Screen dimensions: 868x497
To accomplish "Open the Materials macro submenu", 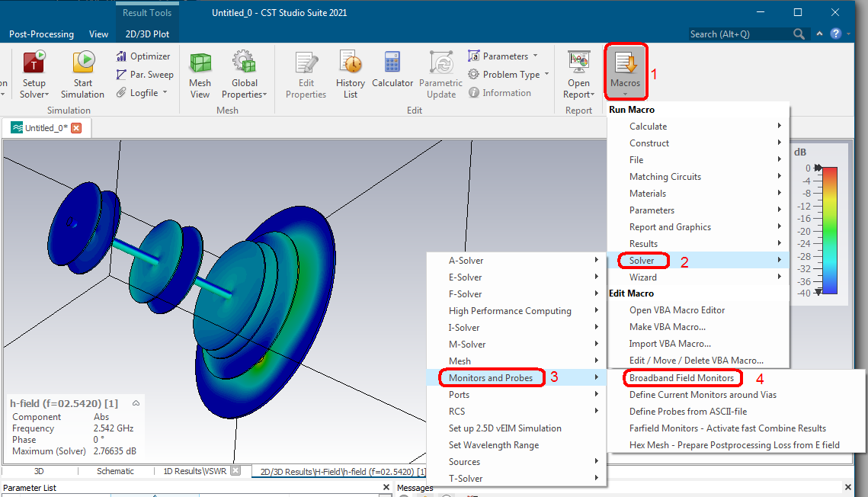I will (x=699, y=193).
